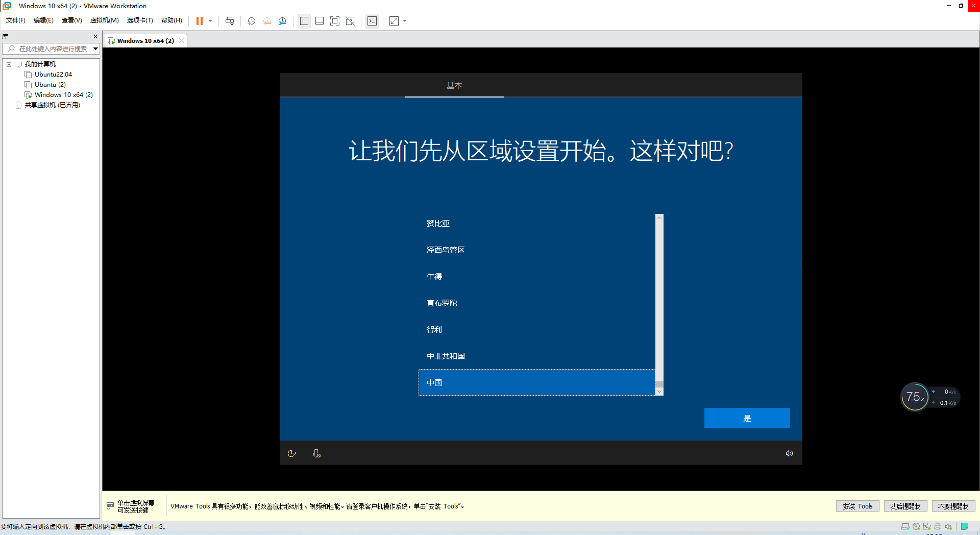980x535 pixels.
Task: Click the 基本 setup tab
Action: pyautogui.click(x=454, y=85)
